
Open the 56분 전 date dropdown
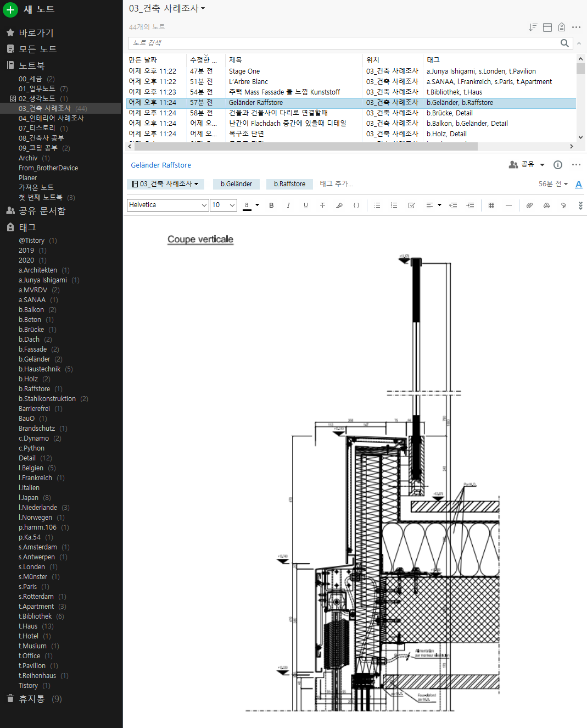pyautogui.click(x=553, y=184)
